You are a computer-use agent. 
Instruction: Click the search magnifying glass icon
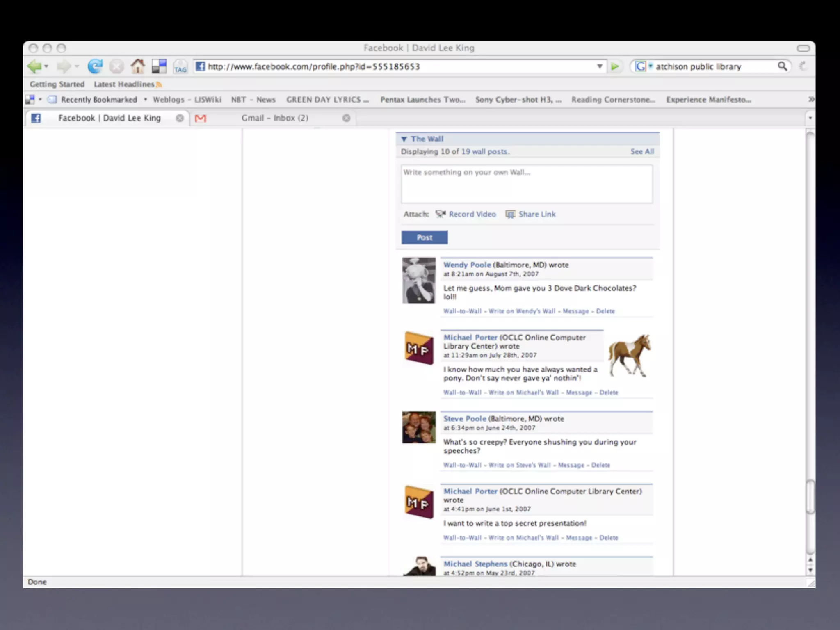pyautogui.click(x=782, y=66)
